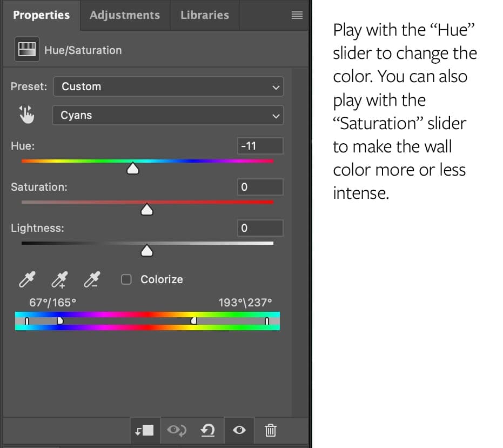
Task: Select the Properties tab
Action: click(x=41, y=15)
